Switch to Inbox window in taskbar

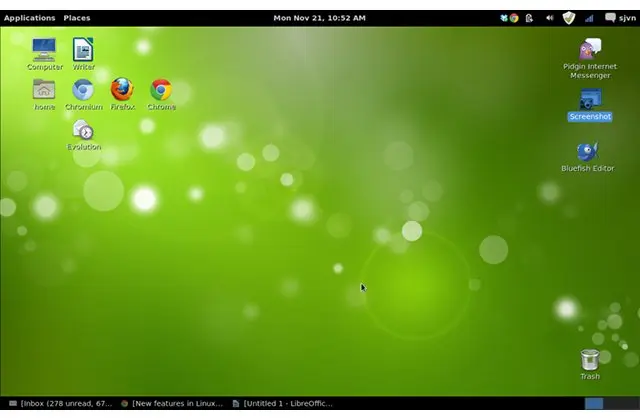click(60, 404)
